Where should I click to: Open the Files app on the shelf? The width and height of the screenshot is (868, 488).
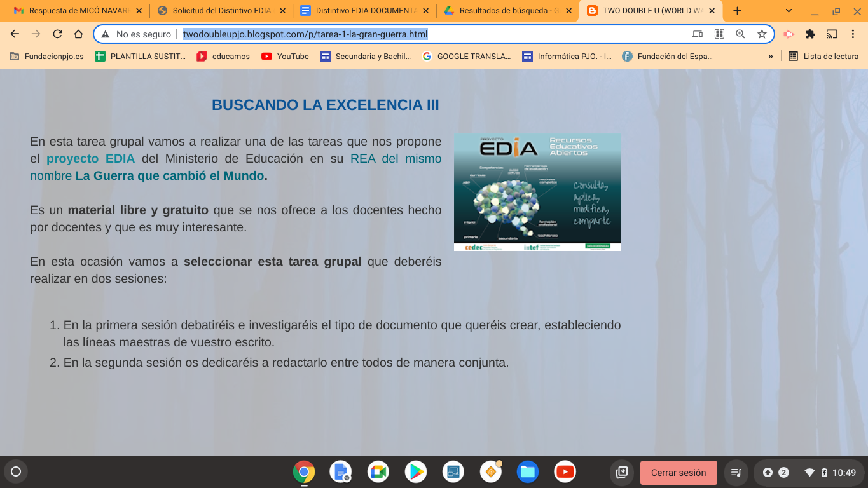[528, 472]
